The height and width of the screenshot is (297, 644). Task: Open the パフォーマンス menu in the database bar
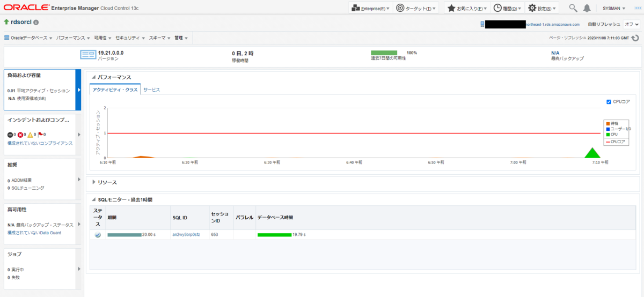74,38
